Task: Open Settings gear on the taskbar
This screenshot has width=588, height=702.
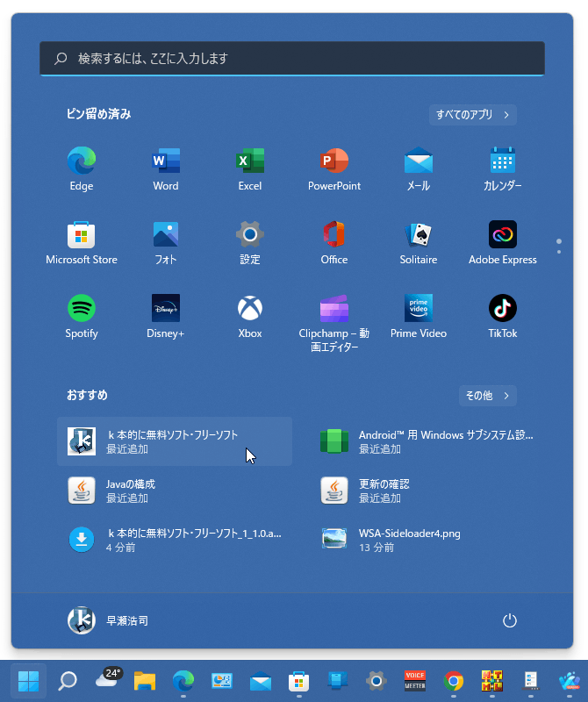Action: (376, 681)
